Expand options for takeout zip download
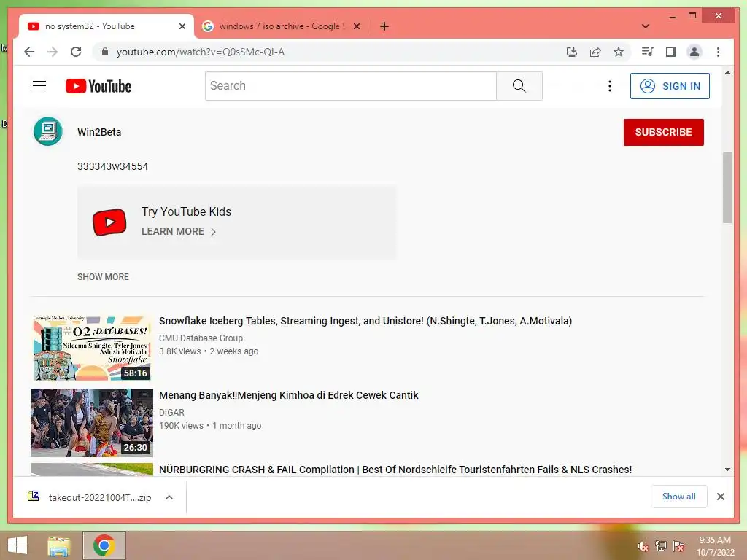747x560 pixels. [169, 497]
